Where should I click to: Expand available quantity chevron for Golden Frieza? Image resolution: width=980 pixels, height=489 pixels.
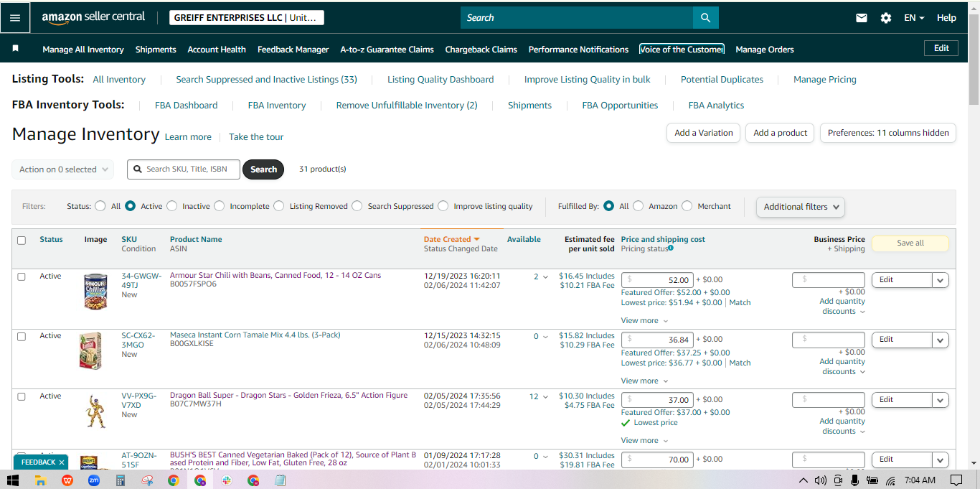[x=545, y=397]
